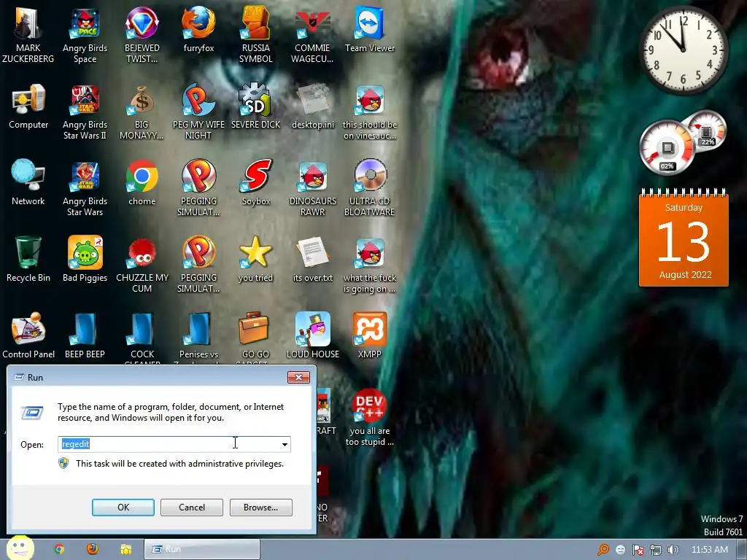Click the 11:53 AM taskbar clock
Image resolution: width=747 pixels, height=560 pixels.
click(709, 550)
